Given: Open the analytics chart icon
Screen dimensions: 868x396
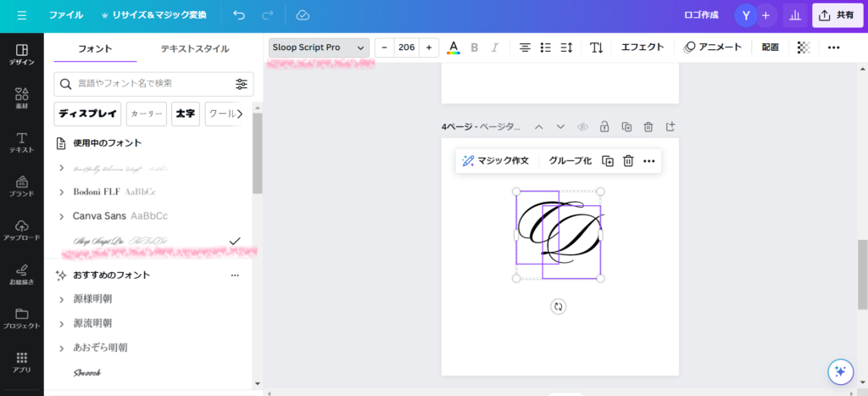Looking at the screenshot, I should pos(795,15).
